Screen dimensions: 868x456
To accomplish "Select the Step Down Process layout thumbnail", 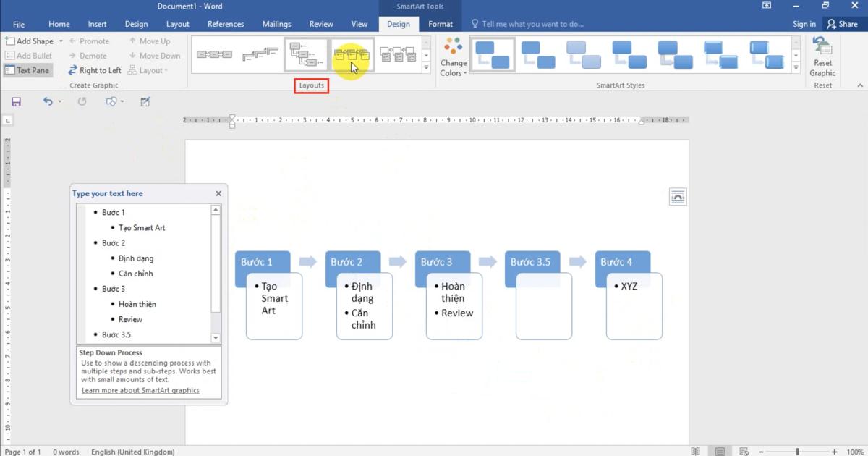I will (306, 55).
